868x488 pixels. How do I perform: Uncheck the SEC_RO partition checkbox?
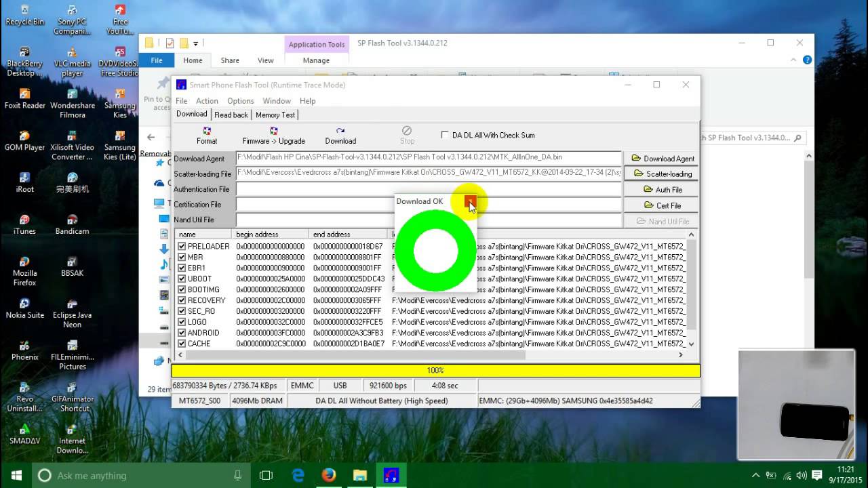coord(182,311)
